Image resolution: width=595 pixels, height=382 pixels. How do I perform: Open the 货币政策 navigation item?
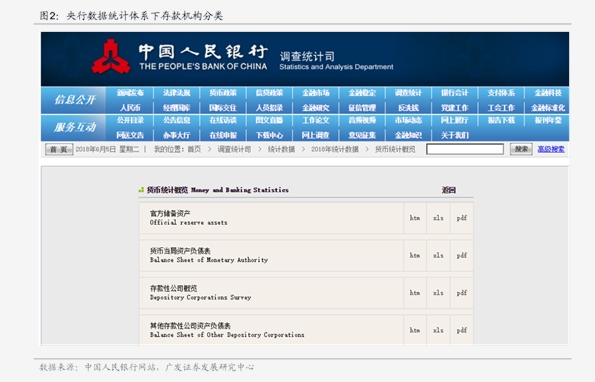point(223,93)
